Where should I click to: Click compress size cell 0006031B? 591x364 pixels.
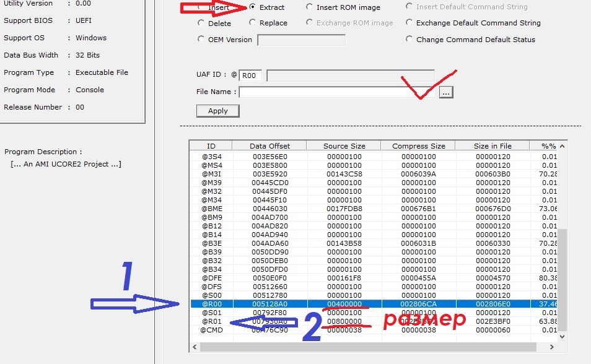tap(418, 243)
